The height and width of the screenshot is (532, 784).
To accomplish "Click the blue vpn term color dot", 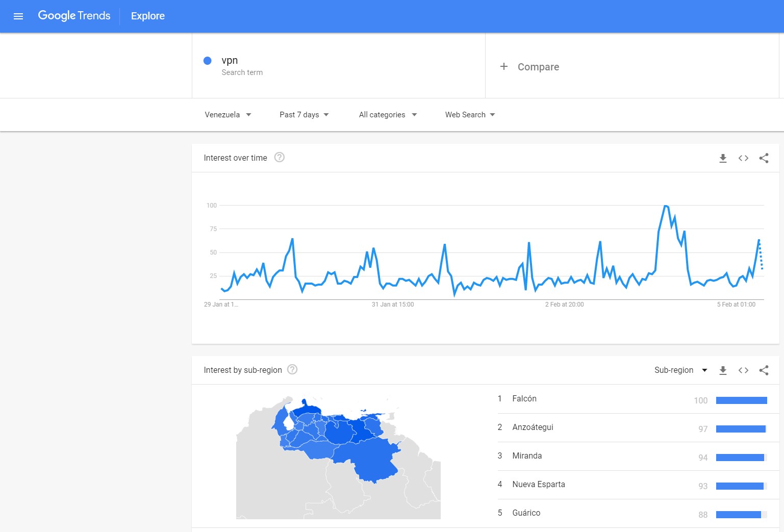I will (x=208, y=61).
